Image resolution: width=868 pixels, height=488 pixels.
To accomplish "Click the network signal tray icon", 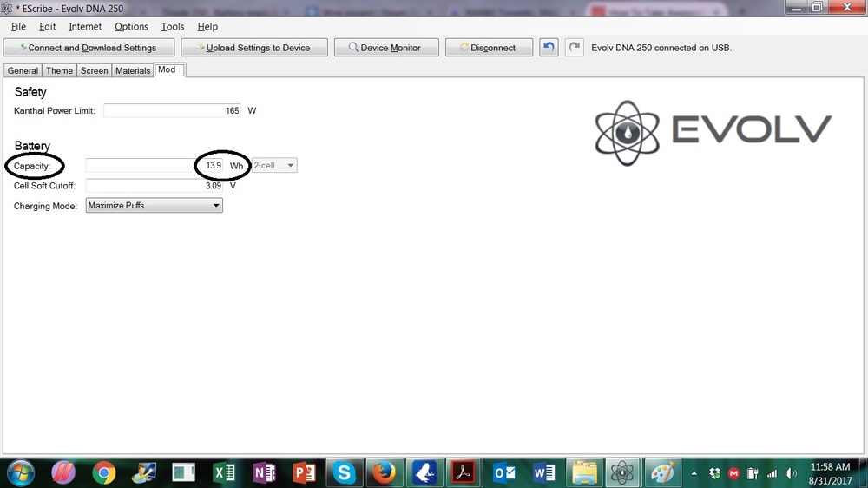I will (772, 473).
